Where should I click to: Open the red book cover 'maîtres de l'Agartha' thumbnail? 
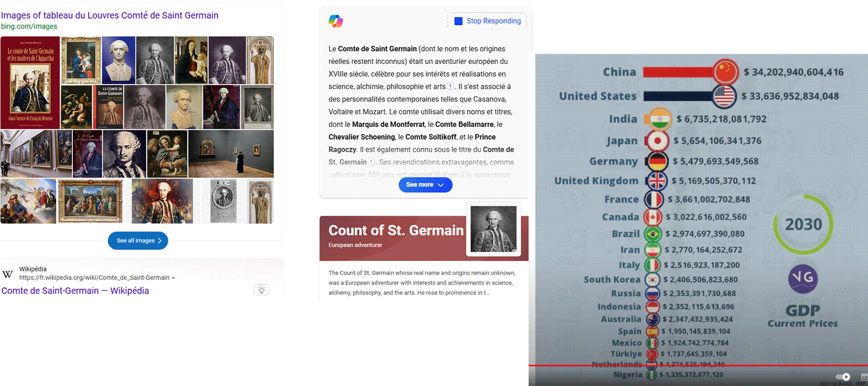pos(30,83)
